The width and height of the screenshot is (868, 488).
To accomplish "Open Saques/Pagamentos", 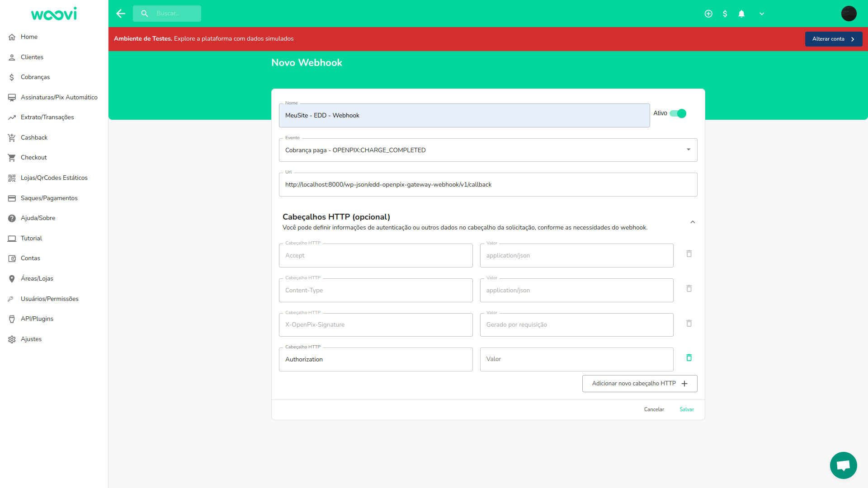I will click(x=49, y=198).
